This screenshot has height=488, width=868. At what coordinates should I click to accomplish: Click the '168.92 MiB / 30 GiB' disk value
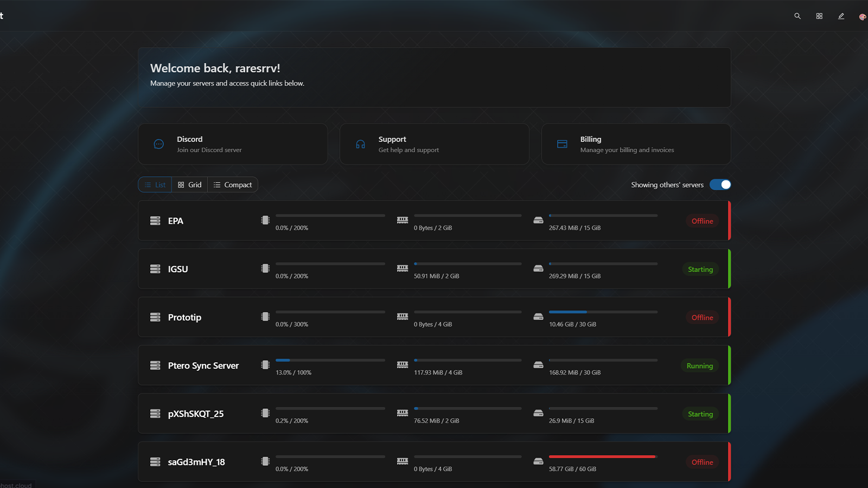[x=575, y=373]
